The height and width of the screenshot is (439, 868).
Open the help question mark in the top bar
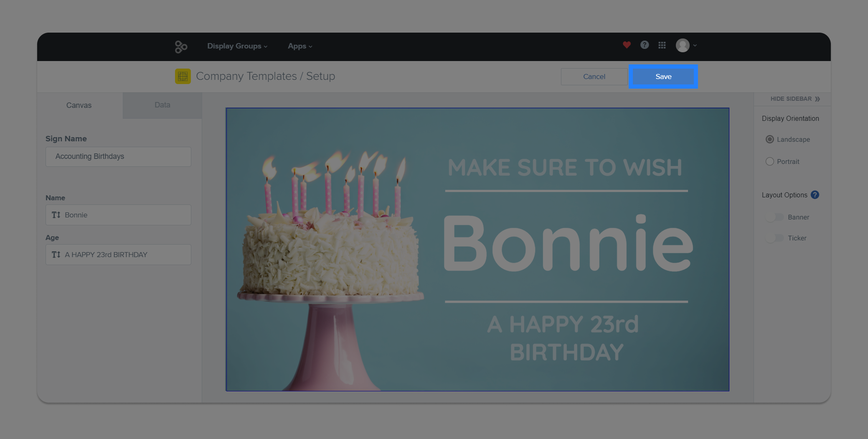645,45
